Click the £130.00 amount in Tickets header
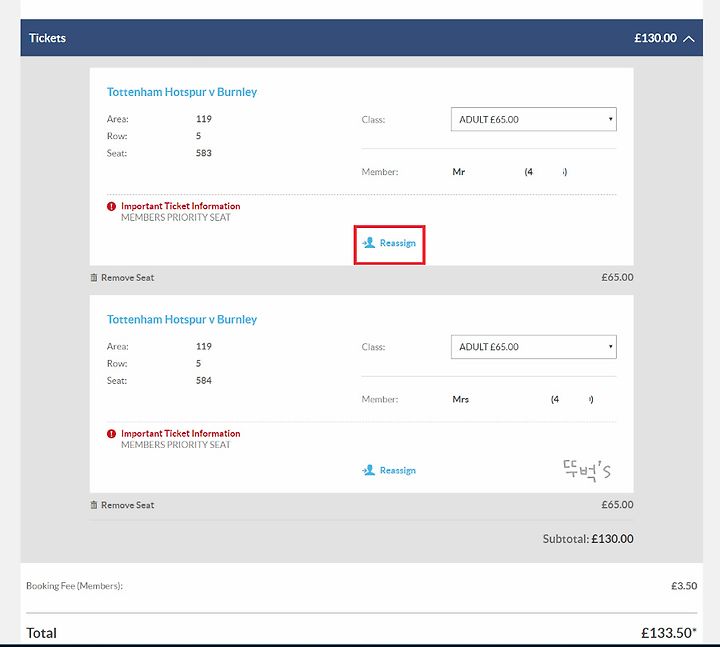Viewport: 720px width, 647px height. 655,38
